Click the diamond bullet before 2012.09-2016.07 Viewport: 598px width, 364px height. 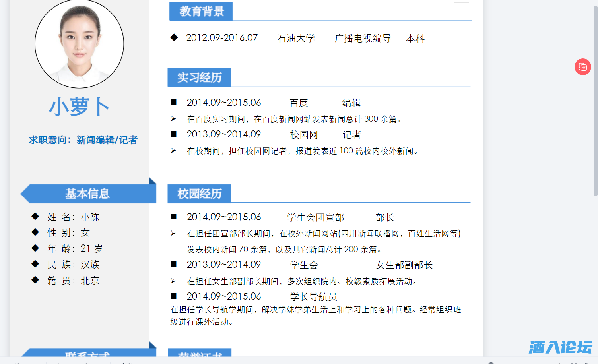(174, 38)
